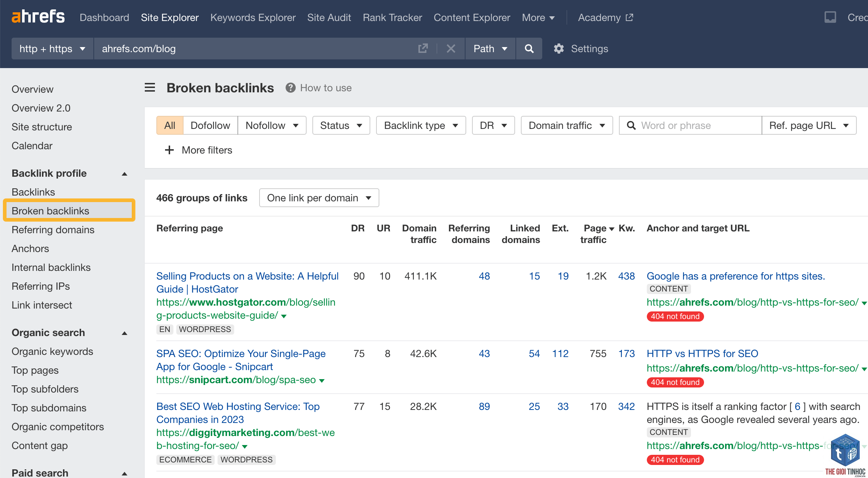This screenshot has width=868, height=478.
Task: Open Overview in sidebar
Action: click(33, 89)
